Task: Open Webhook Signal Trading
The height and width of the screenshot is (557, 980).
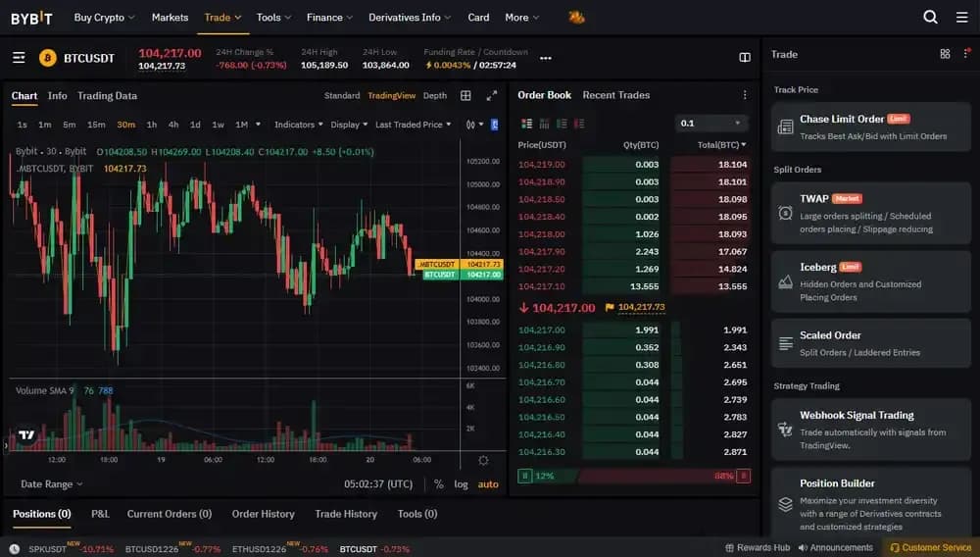Action: (x=870, y=430)
